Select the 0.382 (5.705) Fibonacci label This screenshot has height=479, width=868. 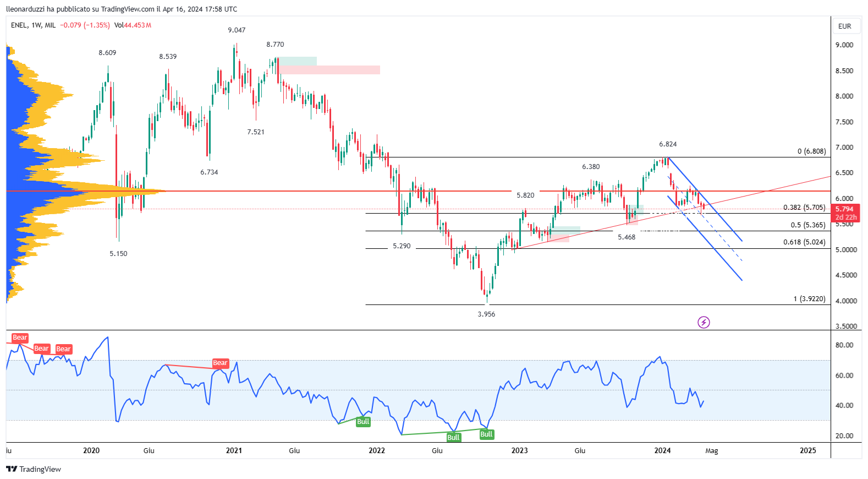pyautogui.click(x=805, y=208)
